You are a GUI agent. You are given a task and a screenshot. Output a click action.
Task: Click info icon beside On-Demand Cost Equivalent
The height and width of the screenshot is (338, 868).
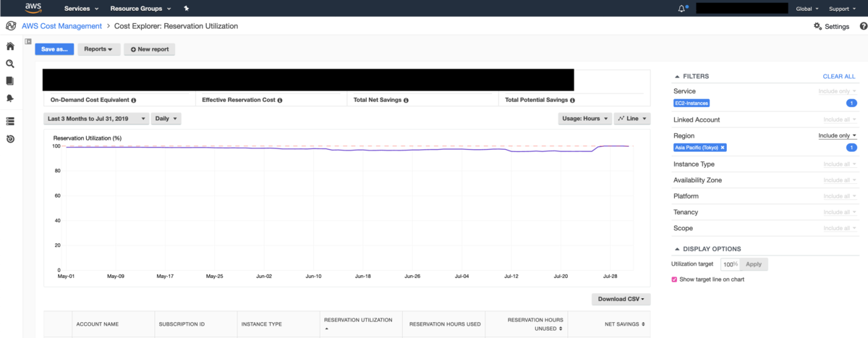click(x=134, y=101)
